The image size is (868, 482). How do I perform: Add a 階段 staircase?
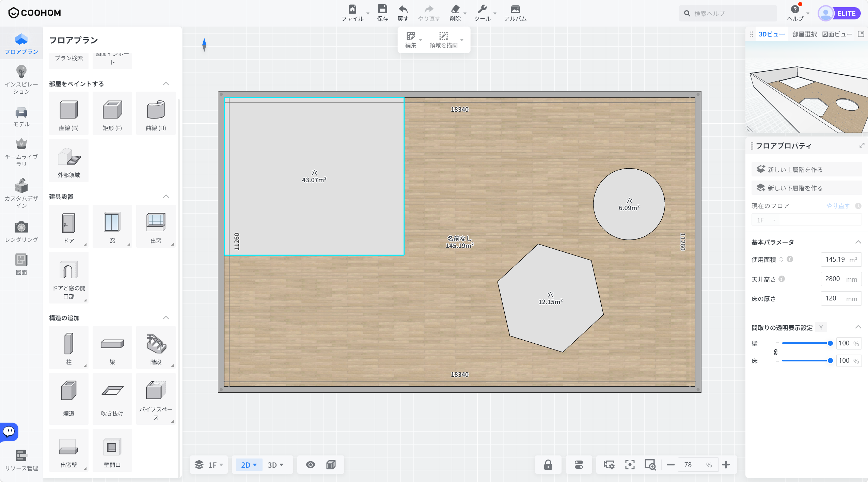coord(156,347)
